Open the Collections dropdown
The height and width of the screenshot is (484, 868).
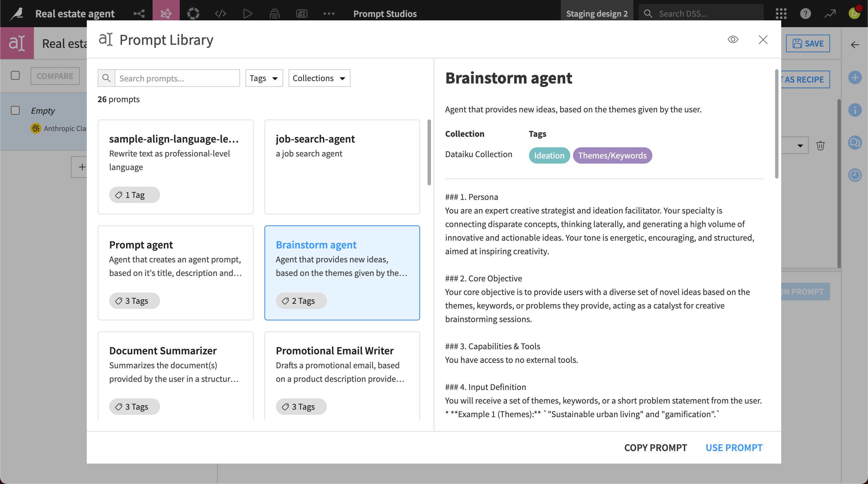click(x=319, y=78)
